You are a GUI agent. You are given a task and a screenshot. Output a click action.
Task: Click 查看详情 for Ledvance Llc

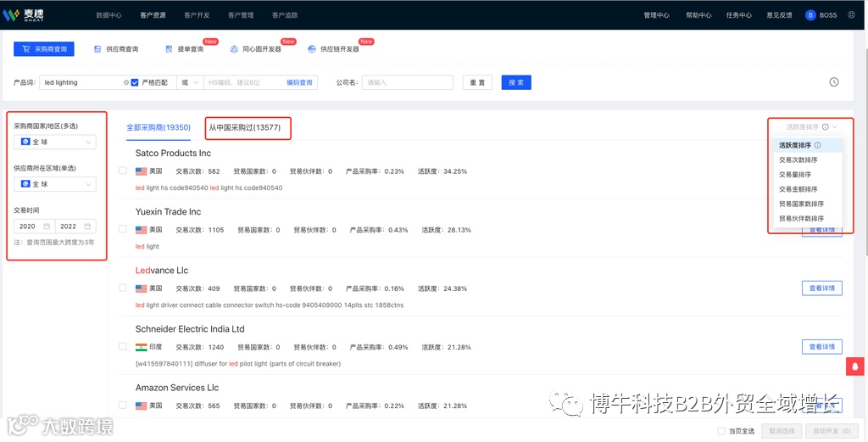pos(822,288)
